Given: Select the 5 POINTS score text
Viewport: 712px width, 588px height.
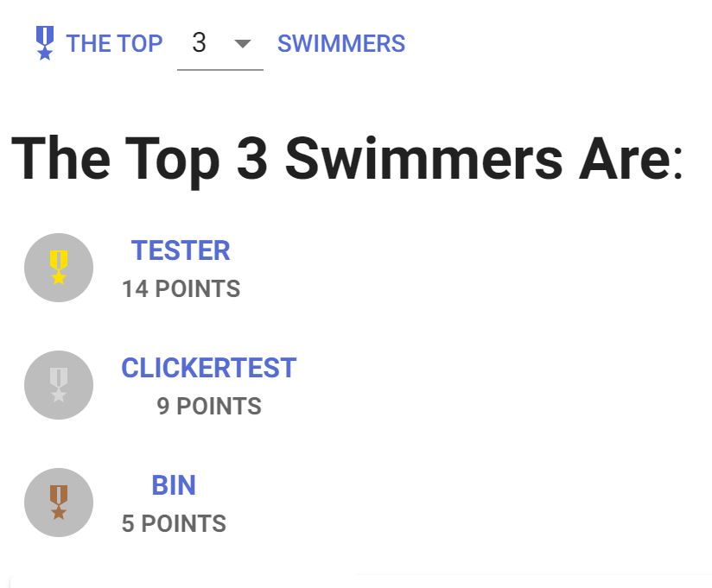Looking at the screenshot, I should pyautogui.click(x=174, y=524).
